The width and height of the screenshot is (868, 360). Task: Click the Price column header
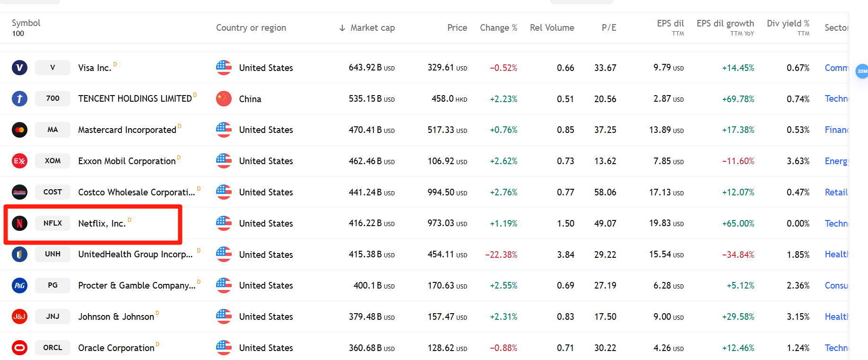457,27
